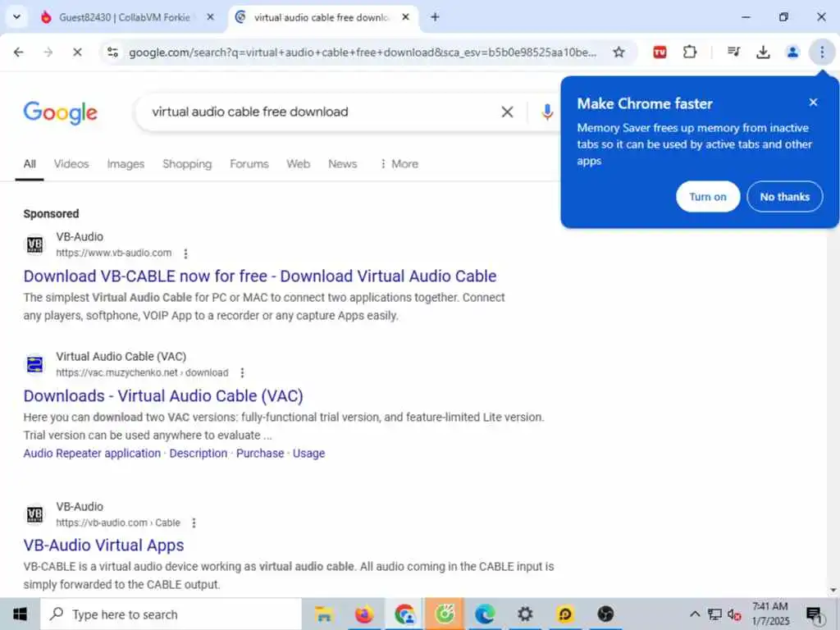Open taskbar clock showing 7:41 AM

pos(769,614)
